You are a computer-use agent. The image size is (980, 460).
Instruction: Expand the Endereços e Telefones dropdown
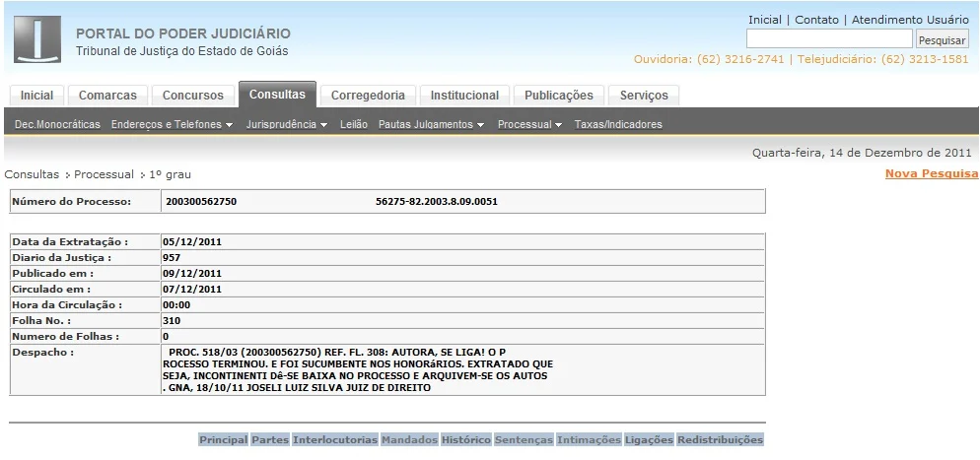click(x=172, y=125)
